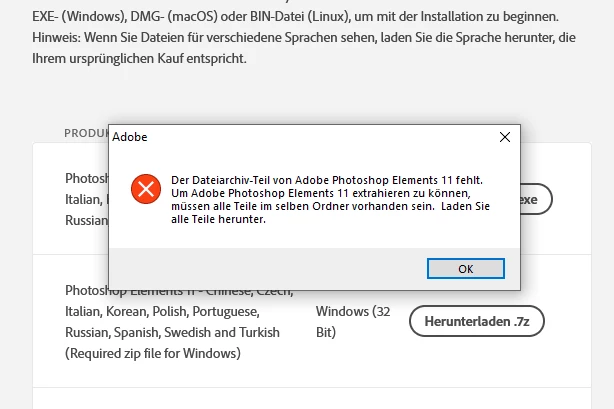Click the 'EXE- (Windows), DMG- (macOS)' instruction line

tap(295, 17)
